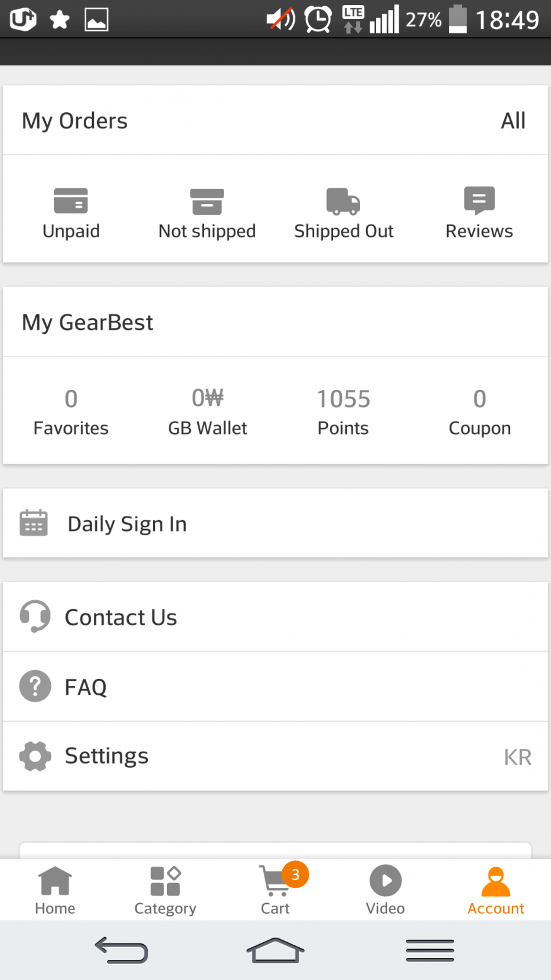Open Settings gear icon
551x980 pixels.
pyautogui.click(x=35, y=756)
